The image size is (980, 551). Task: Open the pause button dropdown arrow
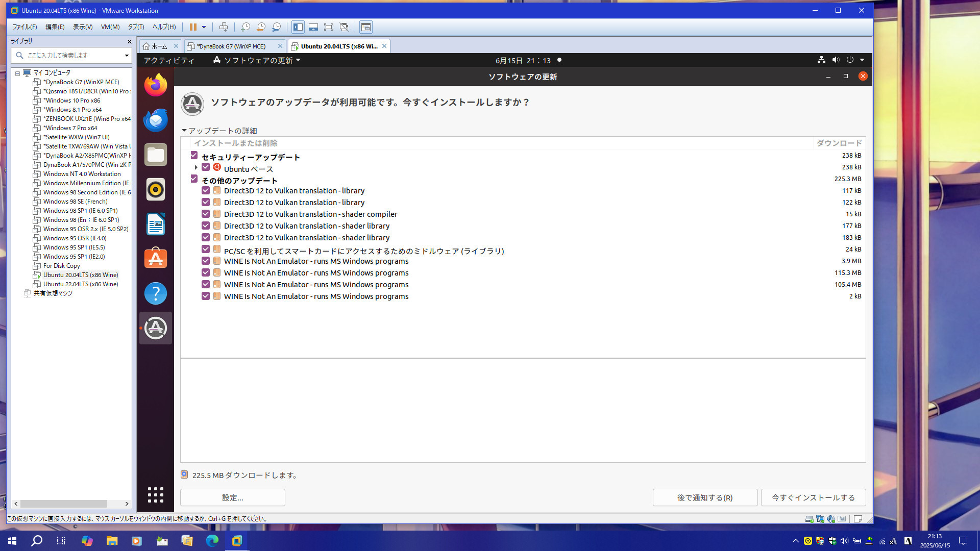point(204,27)
